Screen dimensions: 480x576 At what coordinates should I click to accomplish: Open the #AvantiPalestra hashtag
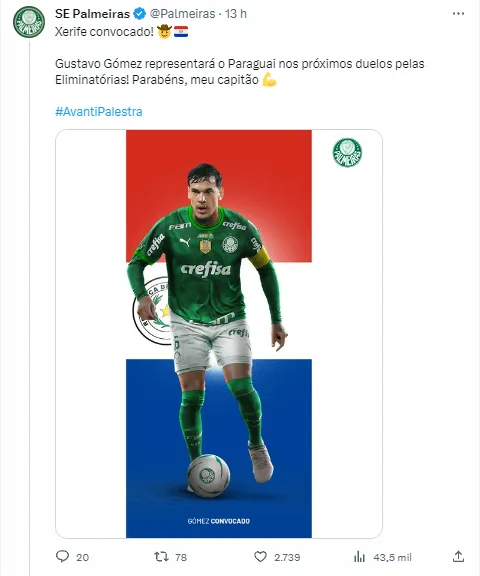(99, 111)
